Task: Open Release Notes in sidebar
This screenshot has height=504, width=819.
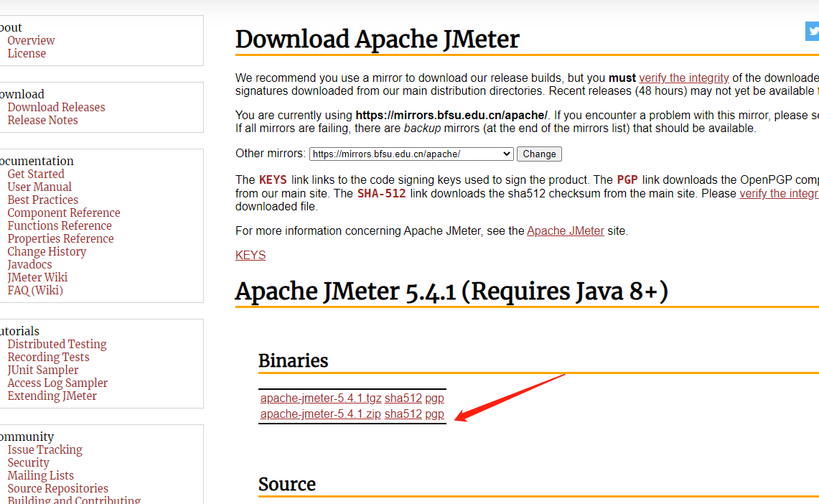Action: (42, 121)
